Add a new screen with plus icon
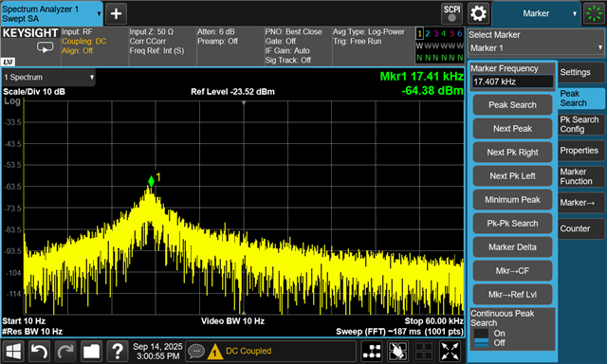Viewport: 607px width, 364px height. (x=116, y=13)
